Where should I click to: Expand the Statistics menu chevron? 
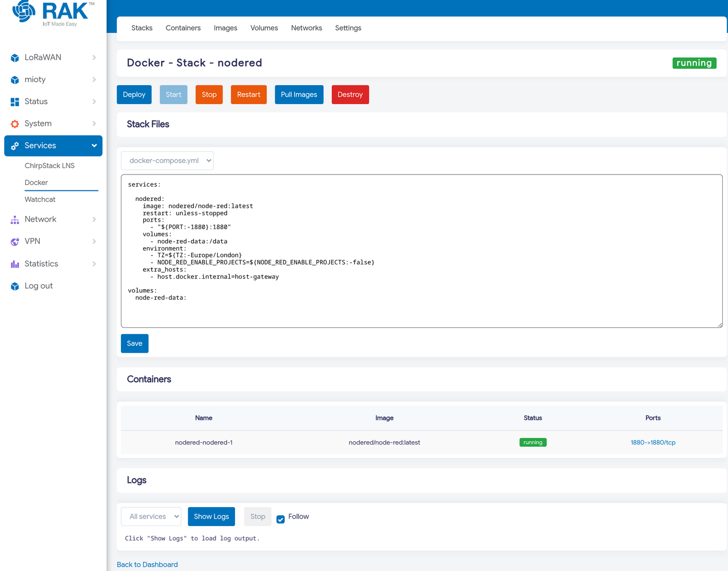[94, 264]
